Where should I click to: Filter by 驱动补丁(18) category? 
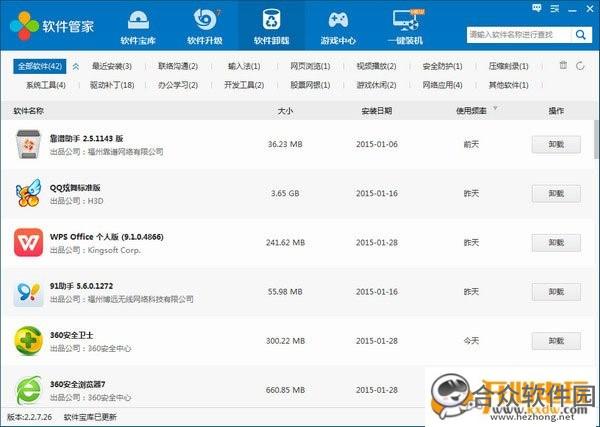(x=112, y=85)
